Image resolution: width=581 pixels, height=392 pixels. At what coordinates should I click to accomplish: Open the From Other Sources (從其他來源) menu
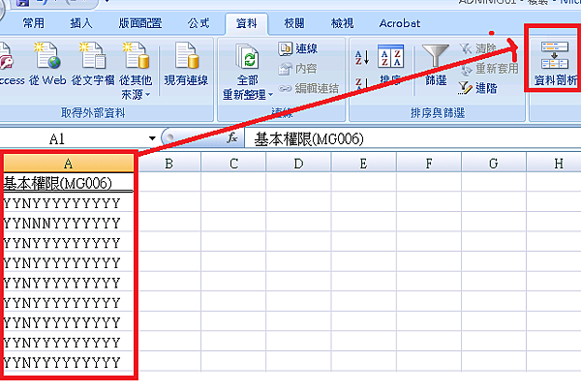click(x=136, y=71)
